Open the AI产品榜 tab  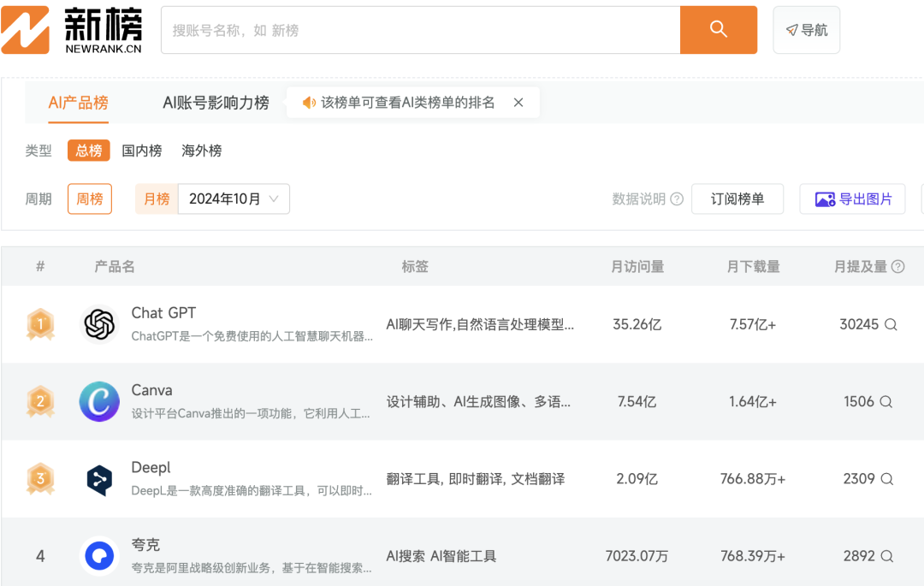click(x=79, y=103)
